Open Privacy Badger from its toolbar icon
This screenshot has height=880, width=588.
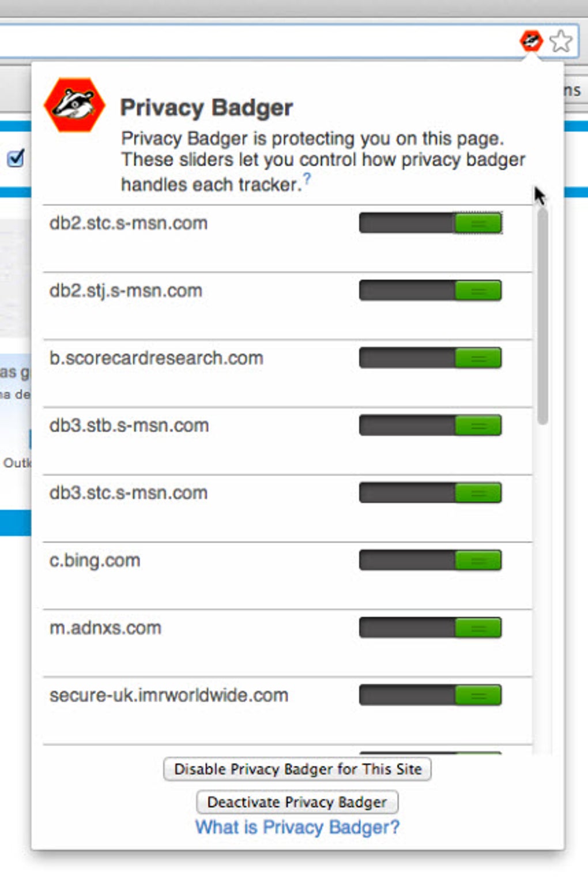pyautogui.click(x=531, y=41)
